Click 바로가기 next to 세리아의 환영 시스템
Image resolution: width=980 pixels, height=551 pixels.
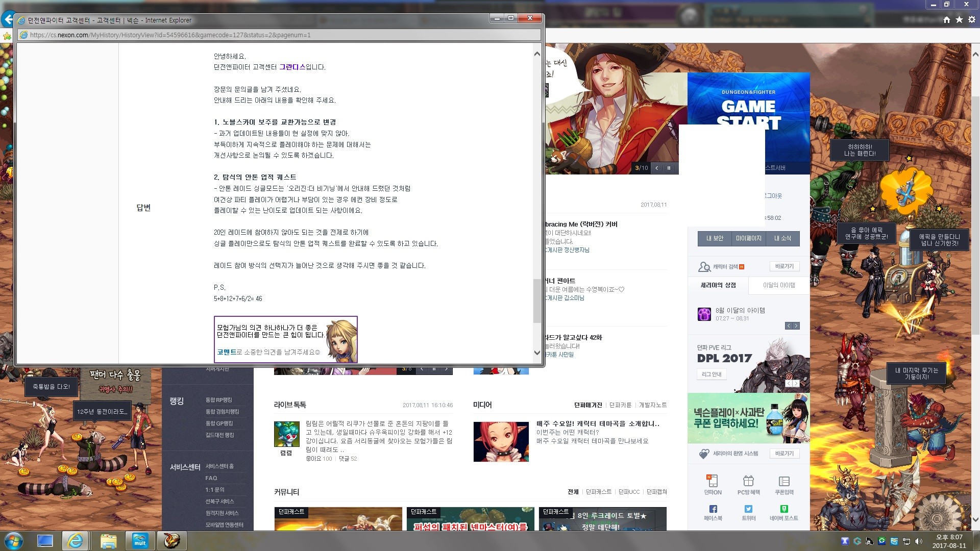pyautogui.click(x=784, y=454)
